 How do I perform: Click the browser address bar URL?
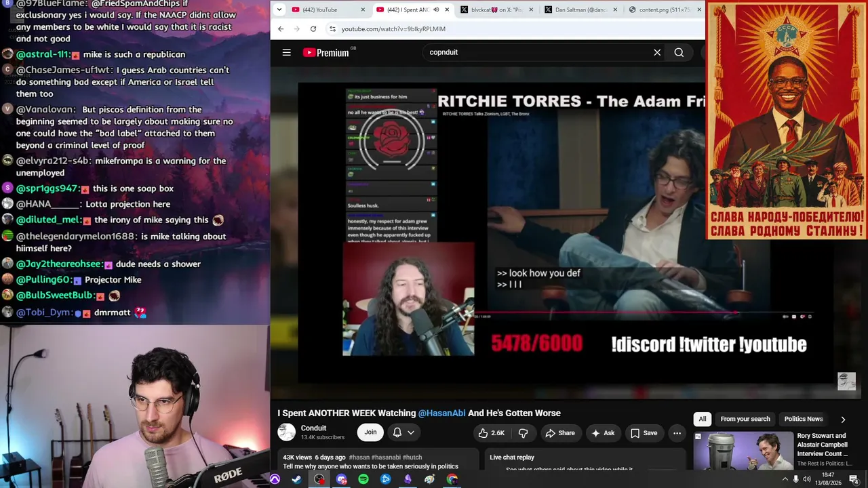(x=393, y=29)
